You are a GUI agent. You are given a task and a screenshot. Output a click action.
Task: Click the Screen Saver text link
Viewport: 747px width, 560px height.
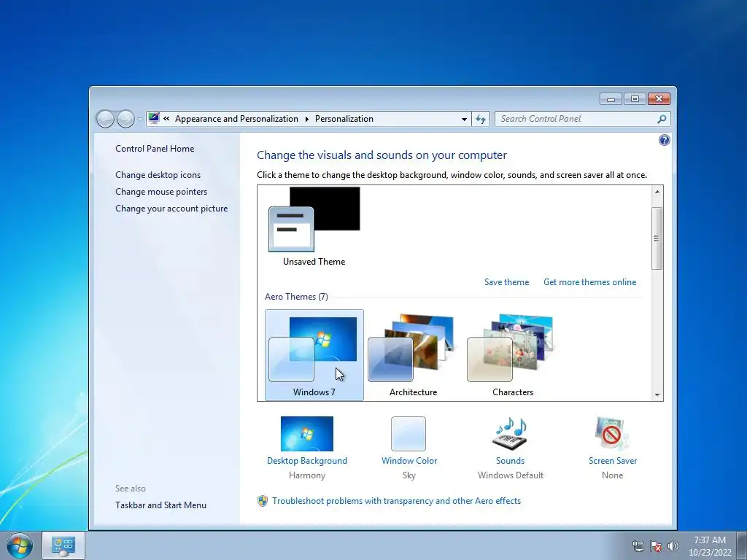pyautogui.click(x=613, y=461)
